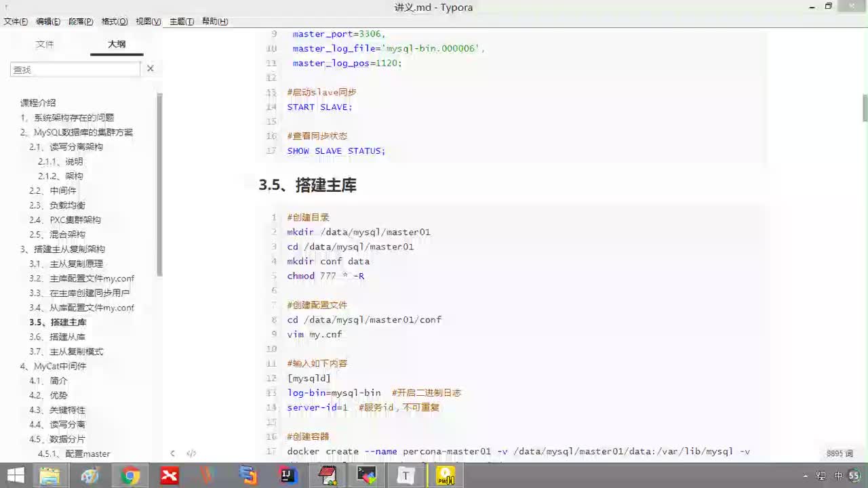The image size is (868, 488).
Task: Open the 格式(O) menu
Action: [115, 21]
